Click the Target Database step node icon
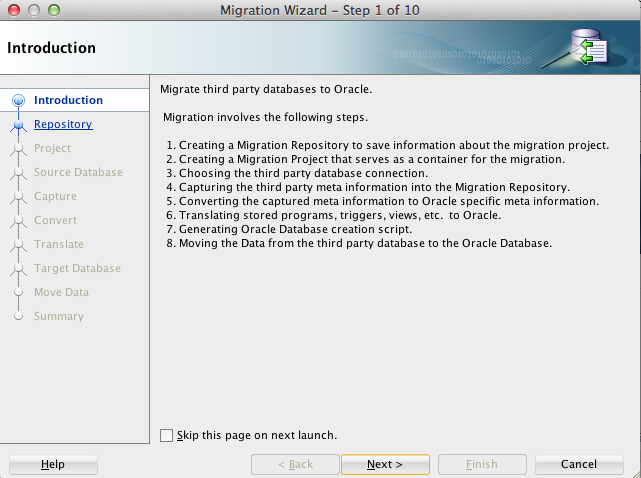The image size is (641, 478). [18, 269]
